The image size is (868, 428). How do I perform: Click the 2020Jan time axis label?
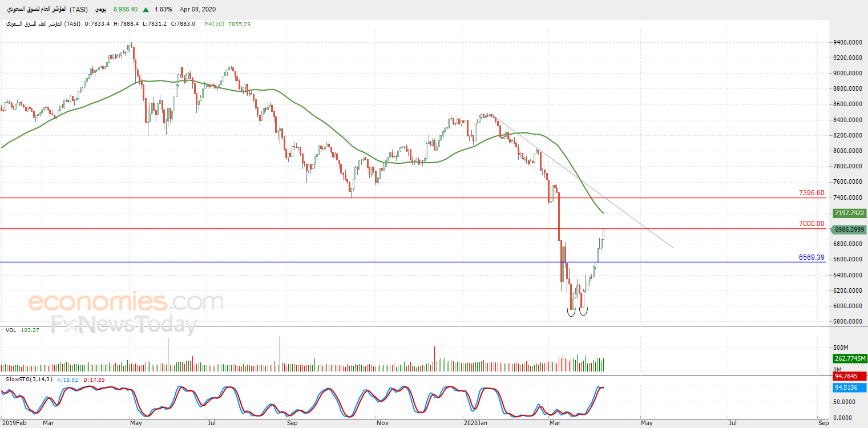[477, 423]
